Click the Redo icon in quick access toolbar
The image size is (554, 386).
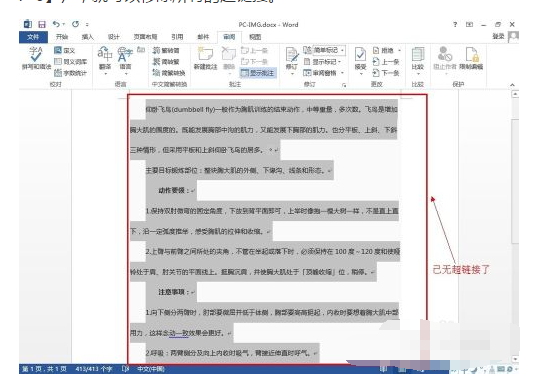[75, 24]
